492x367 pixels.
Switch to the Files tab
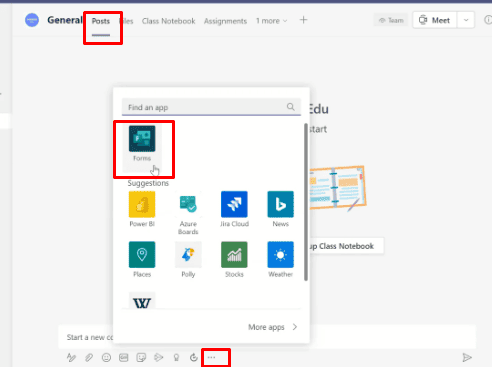point(126,21)
